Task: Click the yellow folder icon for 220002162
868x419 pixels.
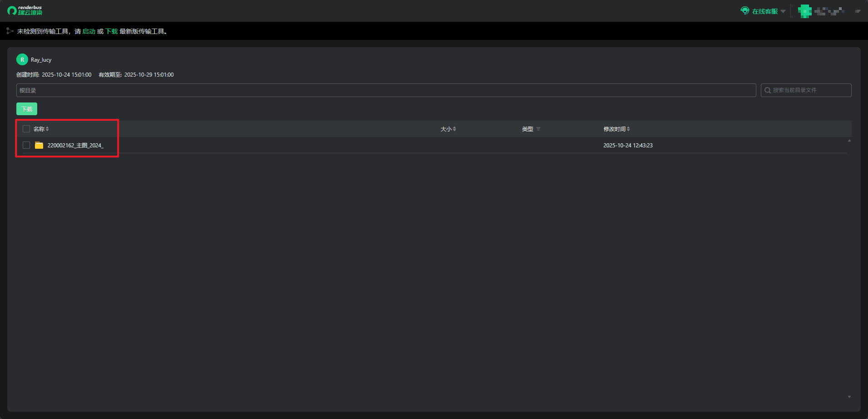Action: click(39, 145)
